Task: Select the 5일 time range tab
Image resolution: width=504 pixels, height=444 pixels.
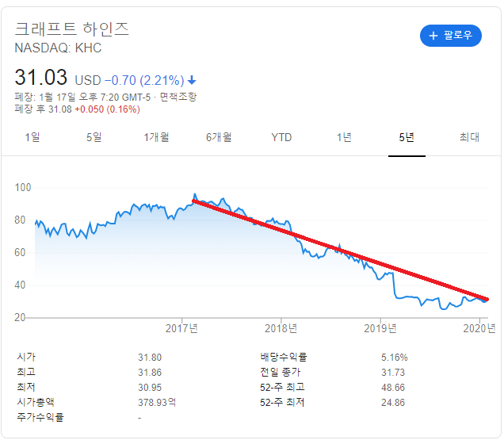Action: click(x=94, y=137)
